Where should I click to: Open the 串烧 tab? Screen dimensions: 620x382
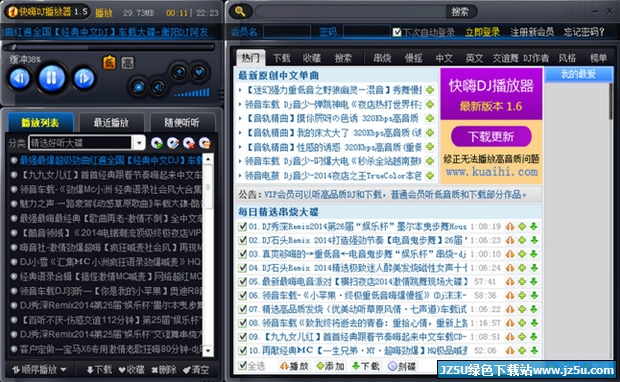pos(382,59)
